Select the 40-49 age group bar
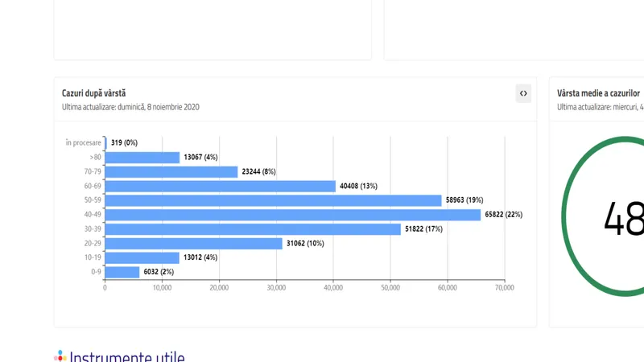 coord(292,215)
